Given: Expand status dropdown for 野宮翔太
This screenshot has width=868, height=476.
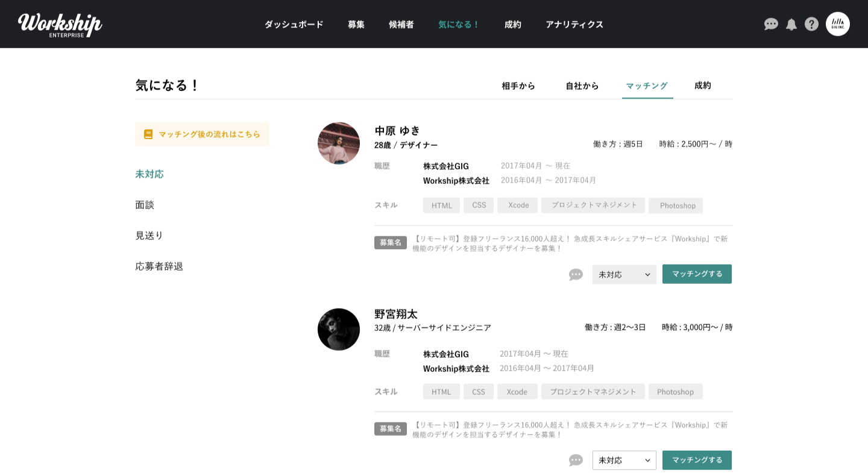Looking at the screenshot, I should pos(624,460).
